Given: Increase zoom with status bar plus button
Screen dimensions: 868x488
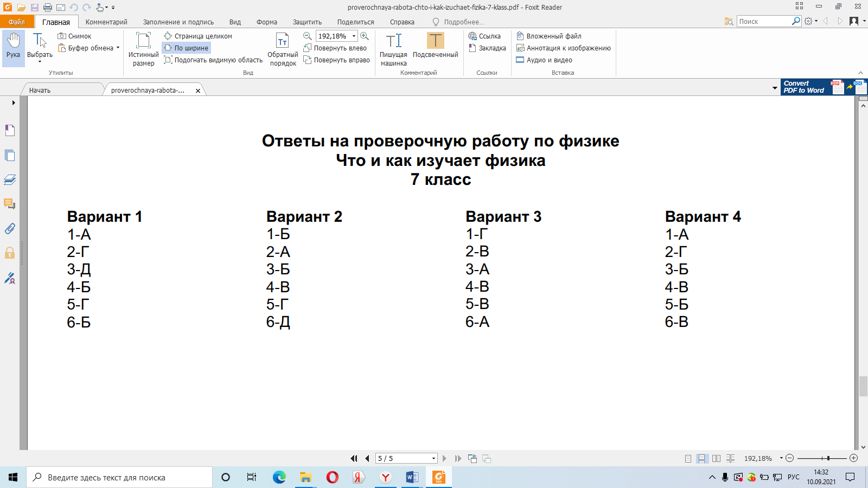Looking at the screenshot, I should point(853,458).
